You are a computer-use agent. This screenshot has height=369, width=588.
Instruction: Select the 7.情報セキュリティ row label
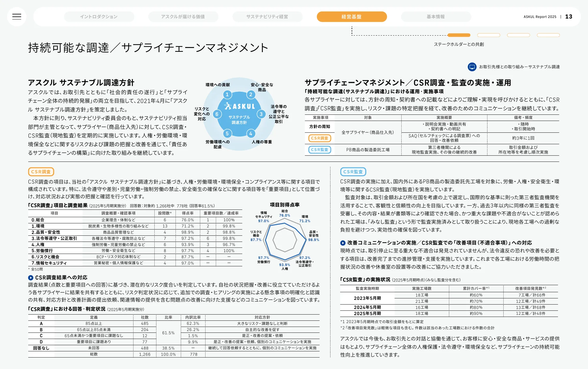pos(49,263)
